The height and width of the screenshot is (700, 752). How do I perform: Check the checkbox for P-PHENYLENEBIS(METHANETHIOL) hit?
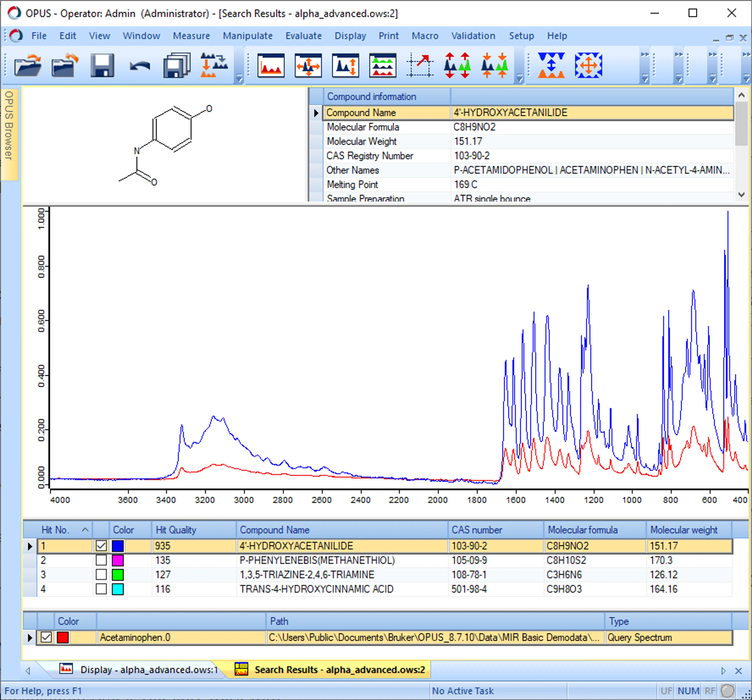coord(101,560)
